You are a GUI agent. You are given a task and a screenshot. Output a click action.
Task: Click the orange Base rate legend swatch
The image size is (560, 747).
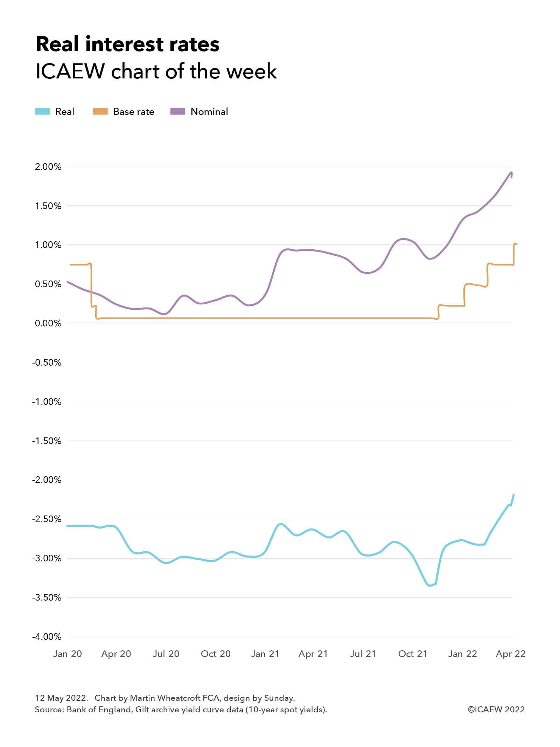pyautogui.click(x=100, y=112)
